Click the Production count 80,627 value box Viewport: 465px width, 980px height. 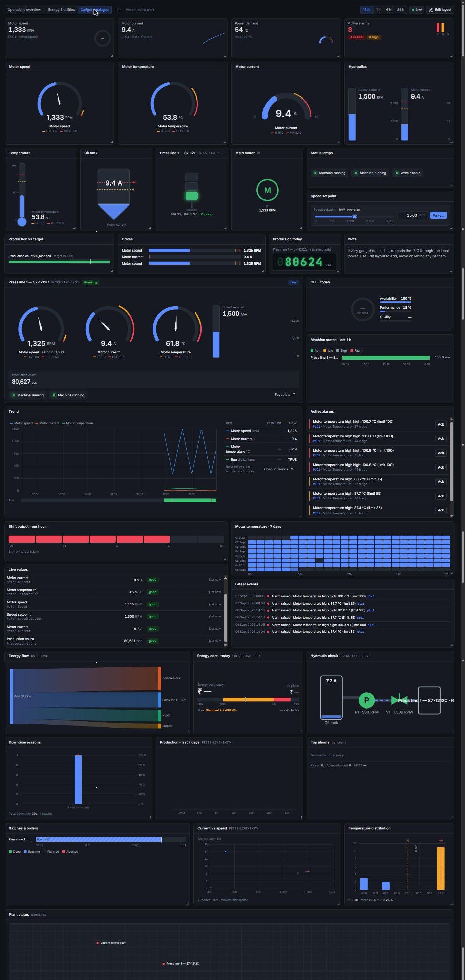[x=154, y=379]
